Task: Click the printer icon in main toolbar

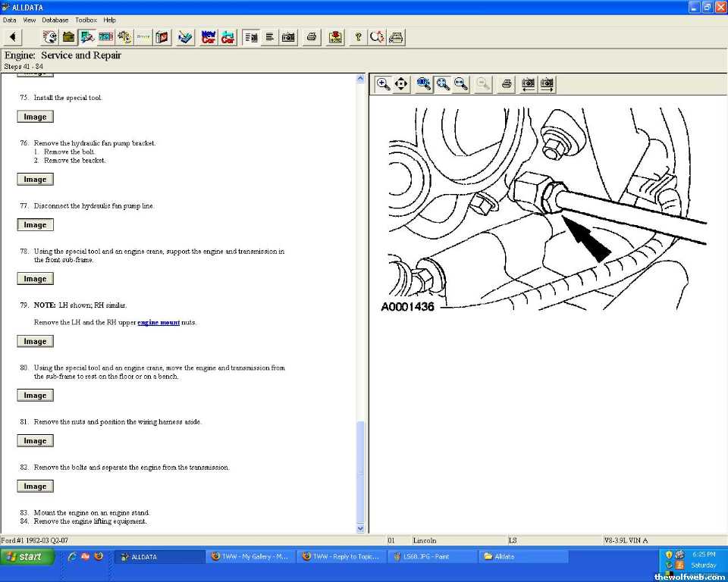Action: pos(311,37)
